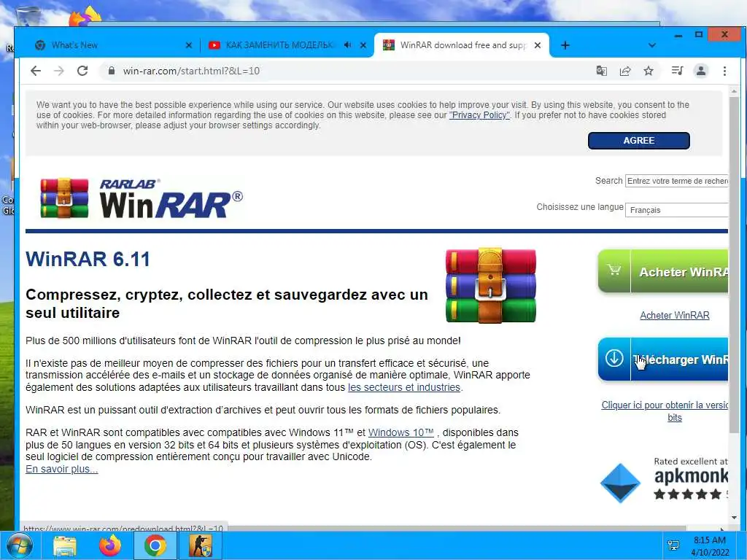The height and width of the screenshot is (560, 747).
Task: Reload the WinRAR page
Action: tap(82, 71)
